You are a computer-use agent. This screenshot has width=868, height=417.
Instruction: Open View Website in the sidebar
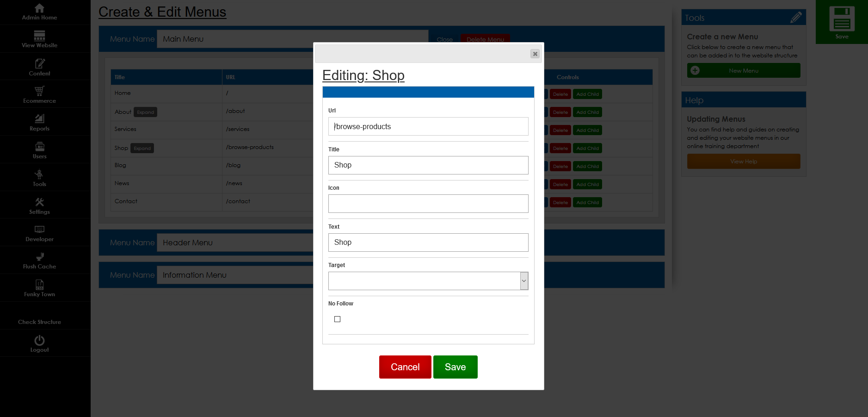(x=40, y=39)
